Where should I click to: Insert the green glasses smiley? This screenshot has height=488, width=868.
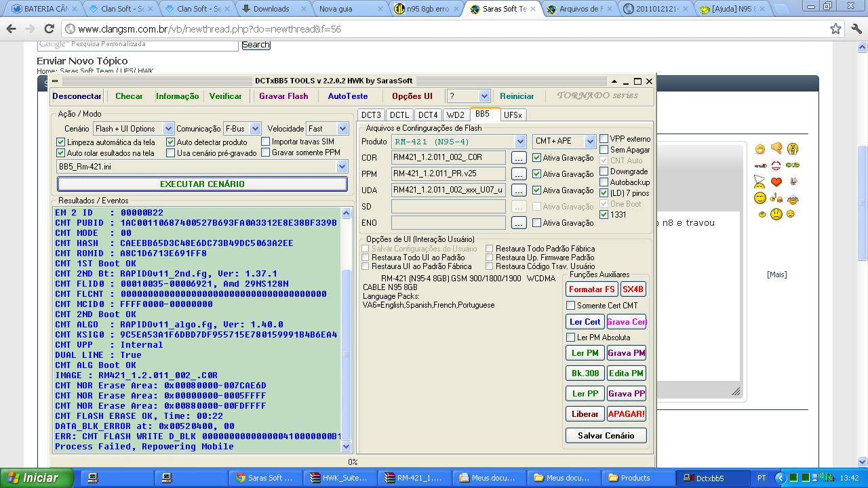(x=793, y=165)
